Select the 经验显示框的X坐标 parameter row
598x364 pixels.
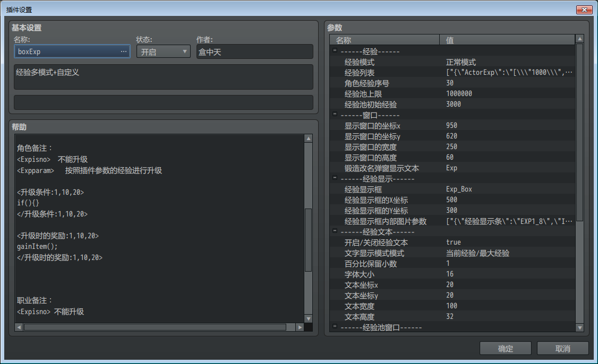(x=452, y=200)
